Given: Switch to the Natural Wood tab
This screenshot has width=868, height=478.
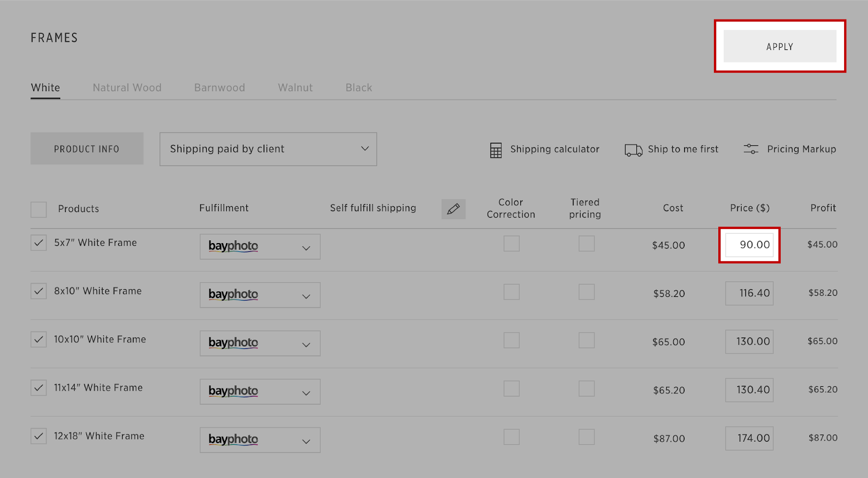Looking at the screenshot, I should pos(127,88).
